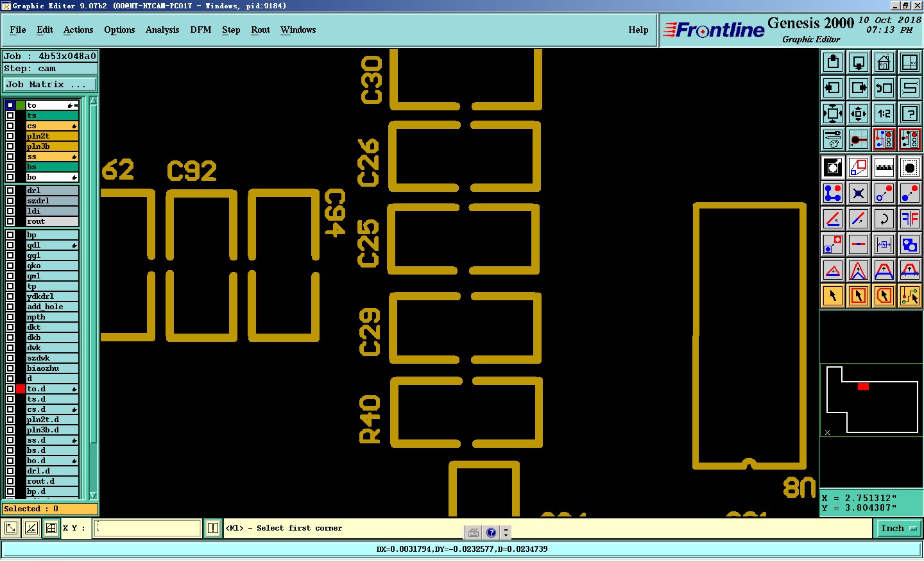Click the rotate arrow icon
This screenshot has height=562, width=924.
pyautogui.click(x=884, y=219)
